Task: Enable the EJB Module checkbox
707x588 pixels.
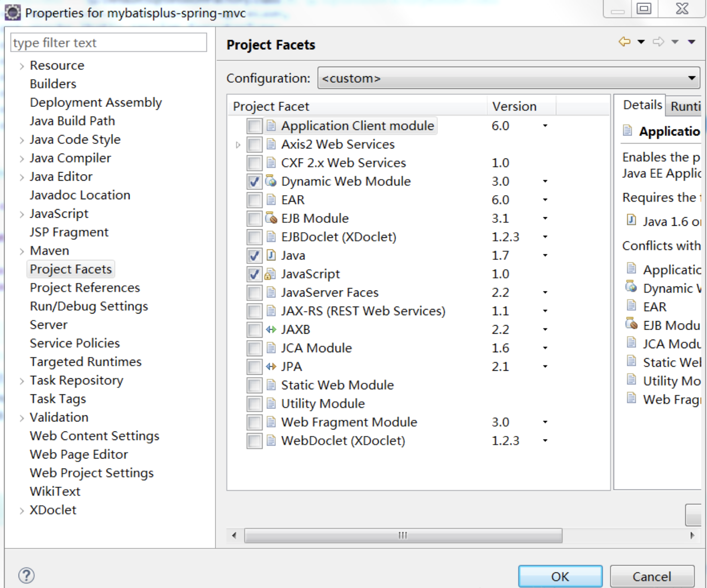Action: click(255, 219)
